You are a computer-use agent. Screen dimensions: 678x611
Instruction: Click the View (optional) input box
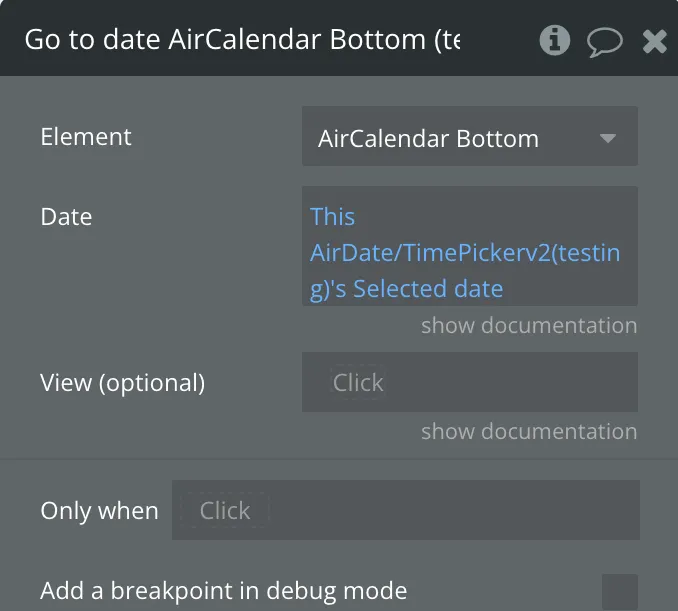pos(469,382)
